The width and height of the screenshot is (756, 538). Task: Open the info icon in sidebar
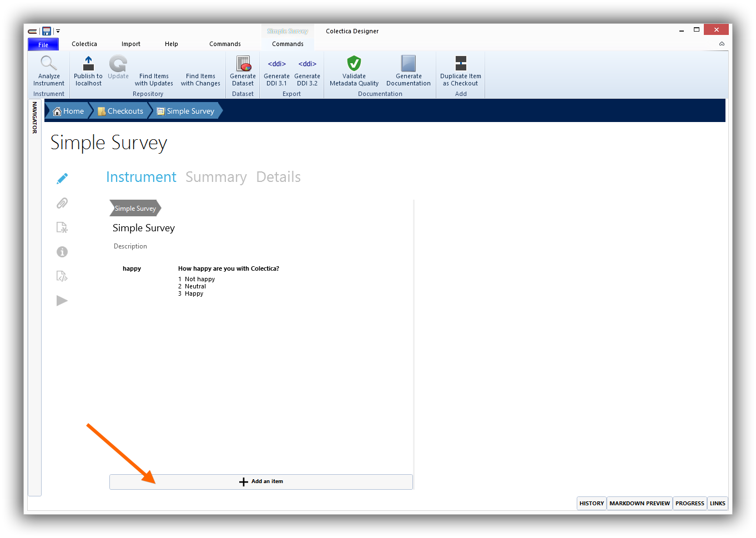62,252
